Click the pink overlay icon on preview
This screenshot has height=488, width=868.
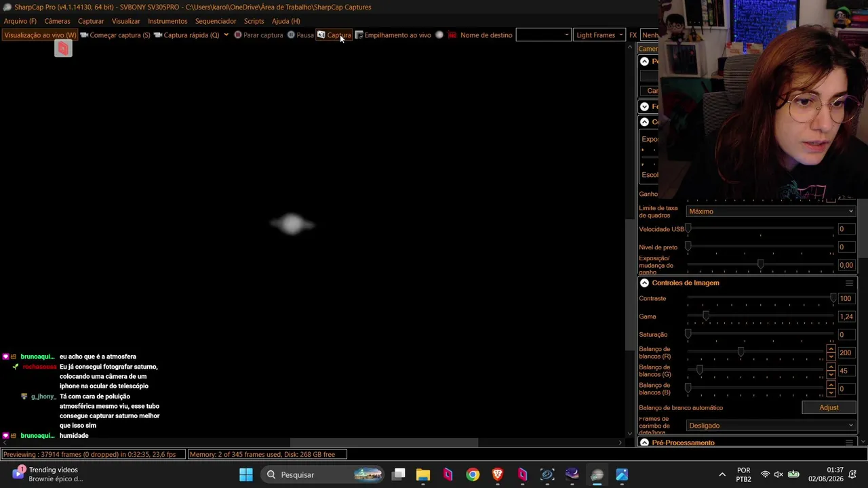click(x=63, y=48)
